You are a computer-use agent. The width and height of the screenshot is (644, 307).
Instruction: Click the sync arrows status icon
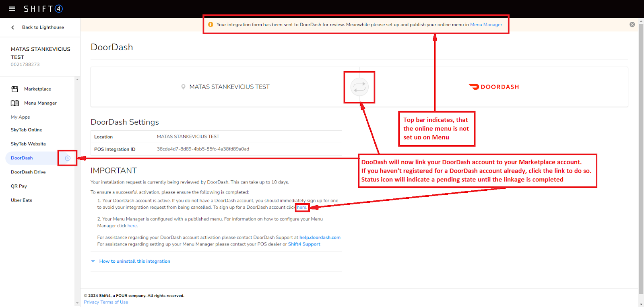[x=359, y=87]
